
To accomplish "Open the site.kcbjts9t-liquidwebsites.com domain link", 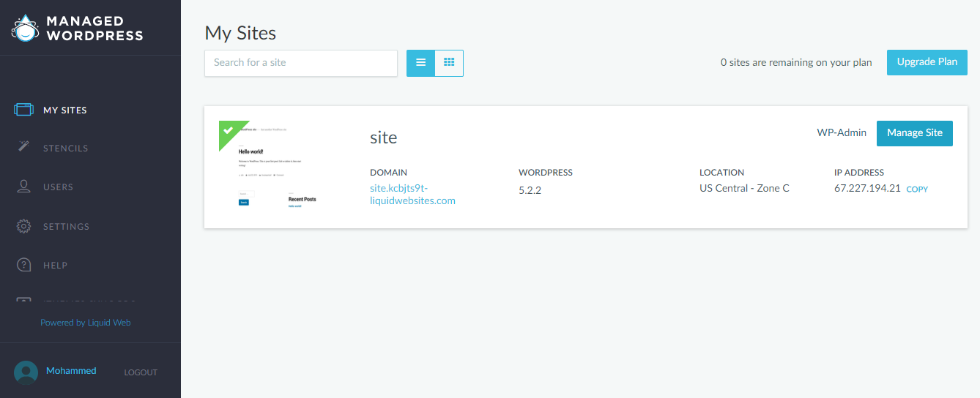I will coord(412,194).
